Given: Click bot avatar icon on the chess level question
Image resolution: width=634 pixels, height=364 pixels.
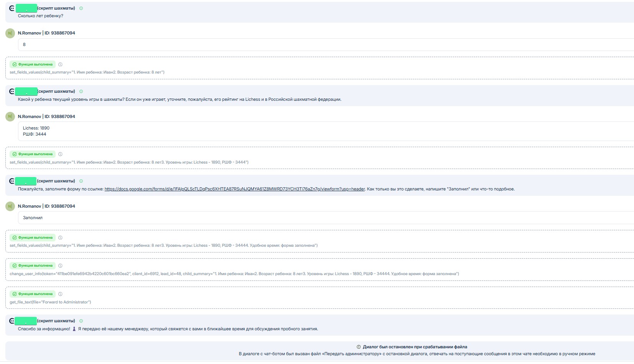Looking at the screenshot, I should 12,91.
